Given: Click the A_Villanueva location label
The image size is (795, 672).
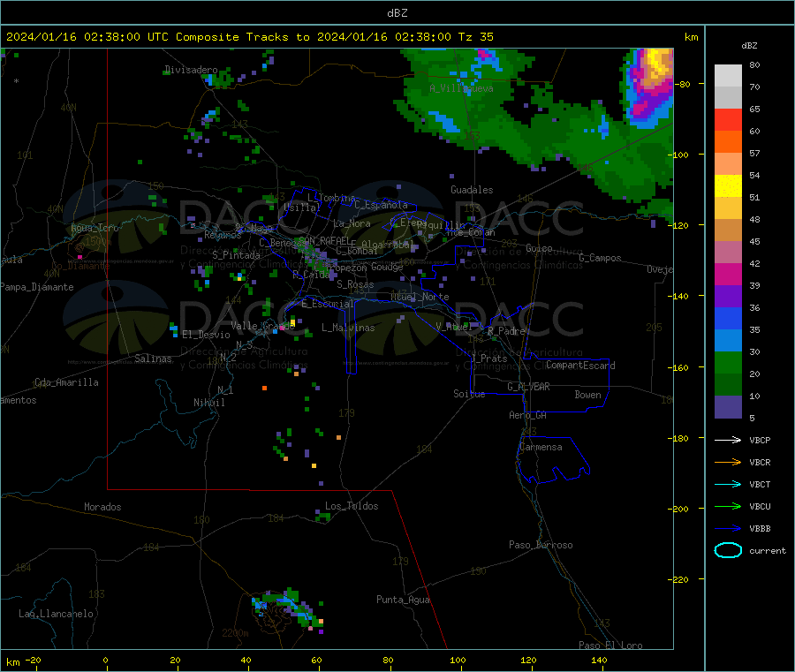Looking at the screenshot, I should (x=461, y=88).
